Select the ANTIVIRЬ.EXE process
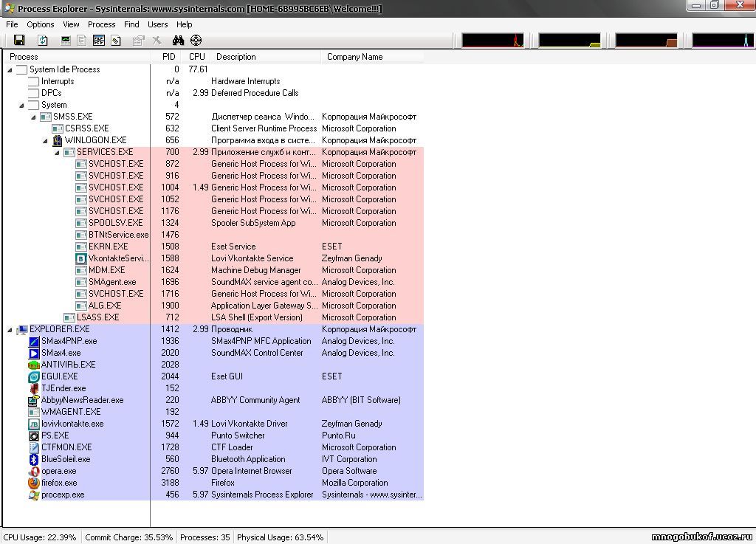The width and height of the screenshot is (756, 544). click(x=226, y=365)
